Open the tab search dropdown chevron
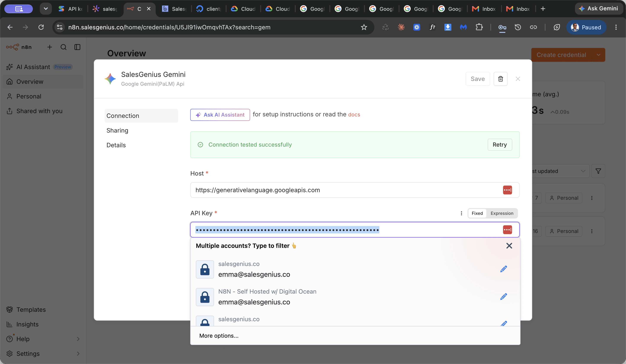This screenshot has width=626, height=364. (46, 9)
